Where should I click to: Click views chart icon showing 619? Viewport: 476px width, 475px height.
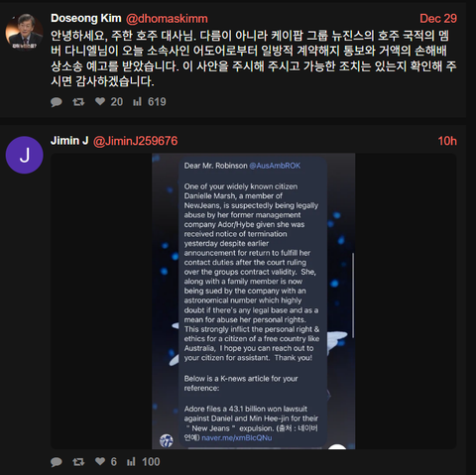137,101
